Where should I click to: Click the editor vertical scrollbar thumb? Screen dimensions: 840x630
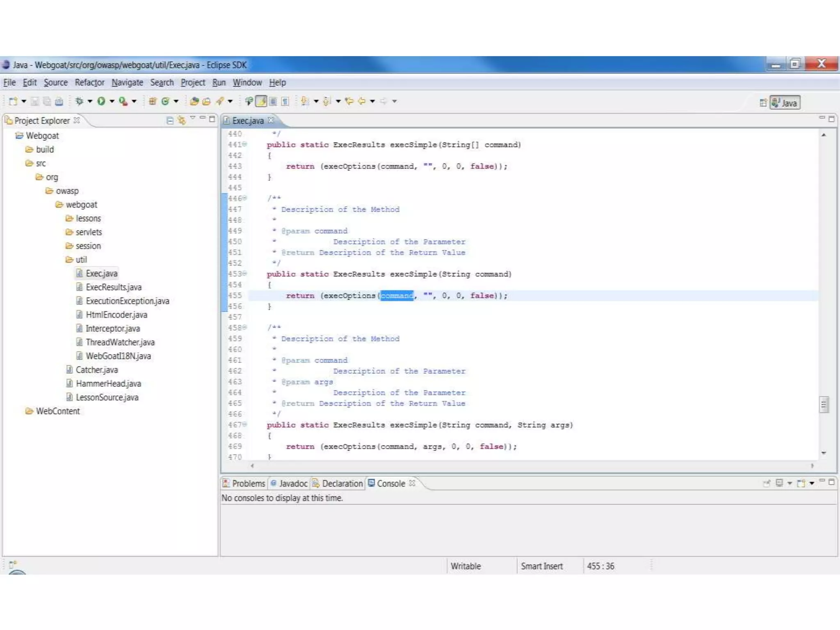(824, 404)
